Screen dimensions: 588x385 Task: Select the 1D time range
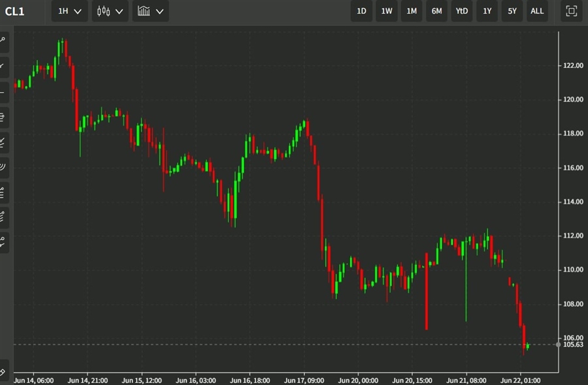point(361,11)
